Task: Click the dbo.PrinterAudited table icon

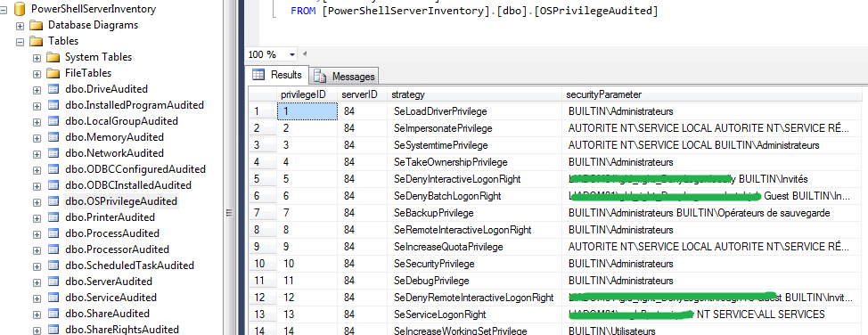Action: 53,217
